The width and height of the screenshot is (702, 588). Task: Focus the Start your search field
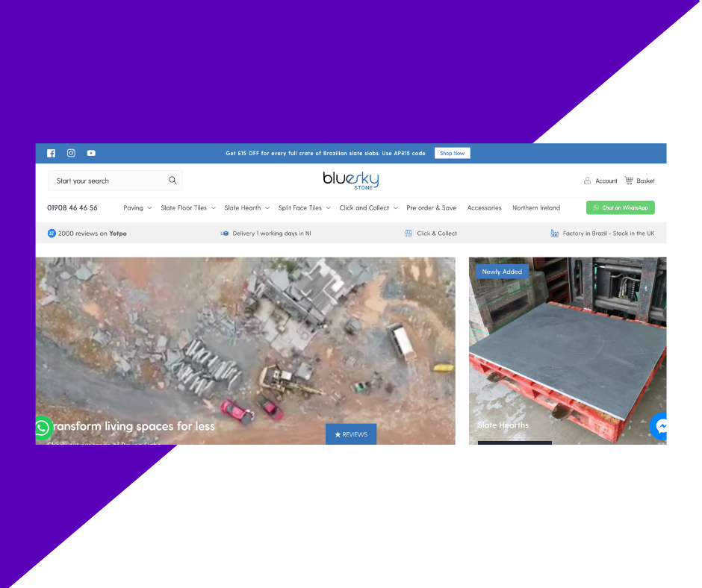[x=115, y=181]
